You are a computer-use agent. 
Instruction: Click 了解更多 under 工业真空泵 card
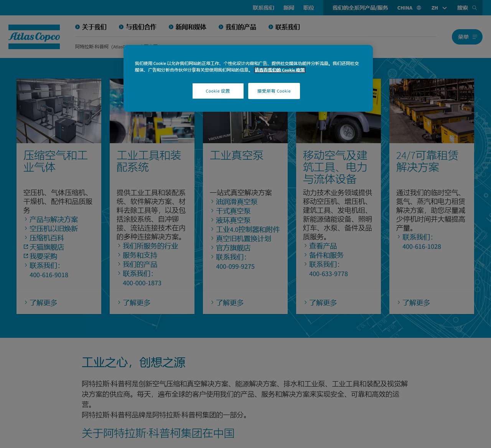(x=230, y=303)
